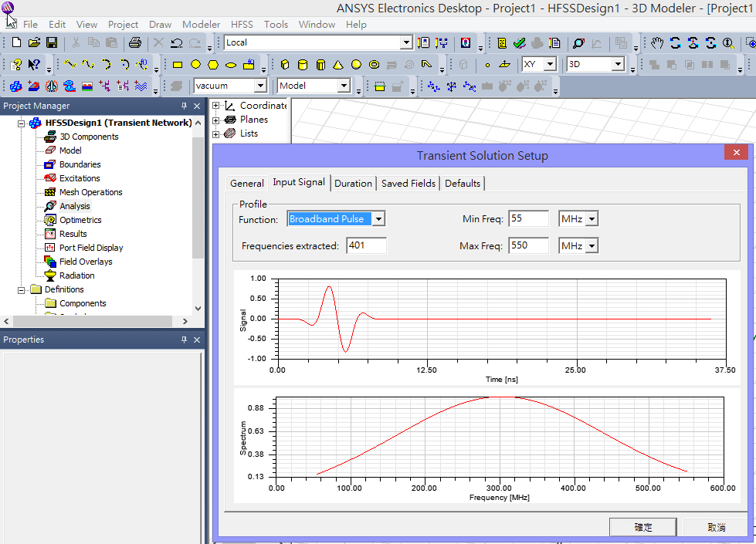Switch to the Duration tab
Viewport: 756px width, 544px height.
[x=353, y=183]
